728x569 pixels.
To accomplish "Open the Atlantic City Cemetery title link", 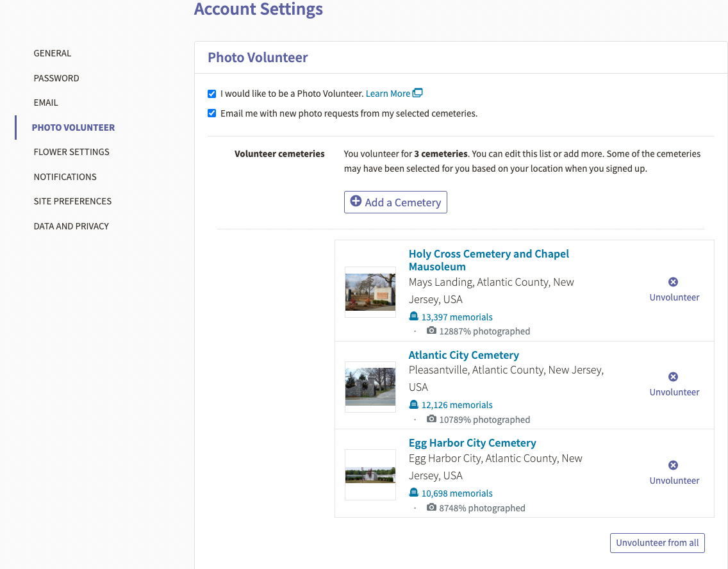I will (463, 355).
